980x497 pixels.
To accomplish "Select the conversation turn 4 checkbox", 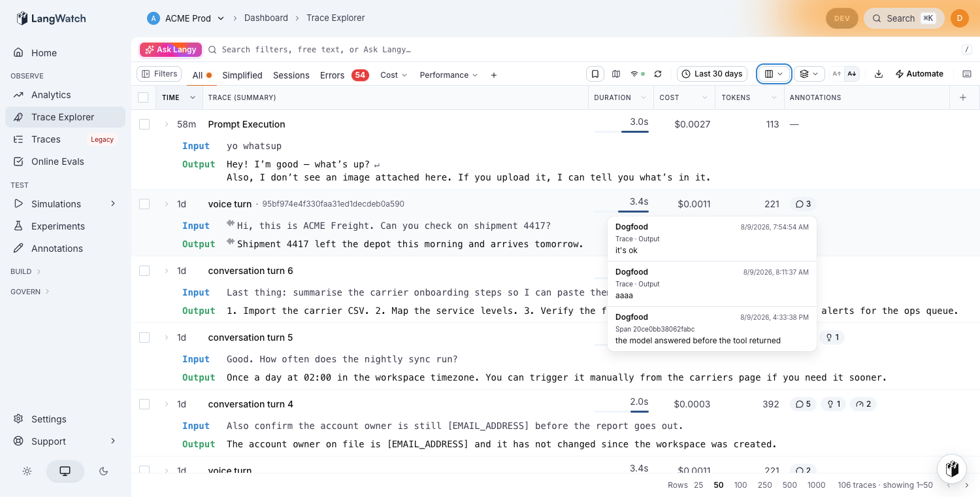I will pyautogui.click(x=144, y=404).
